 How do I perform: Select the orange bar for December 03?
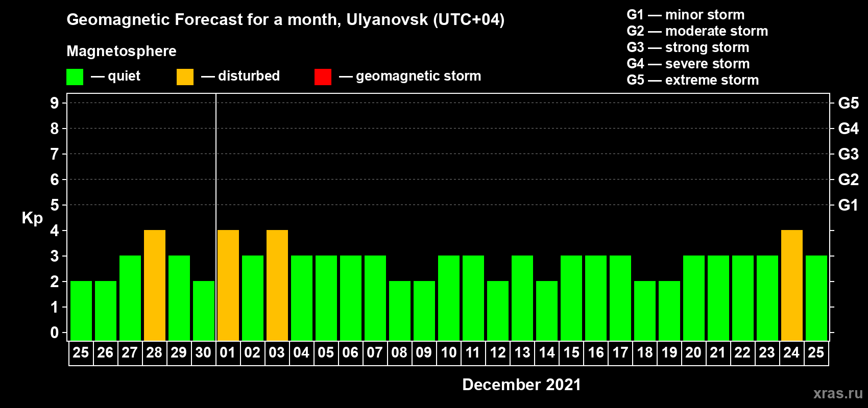277,286
